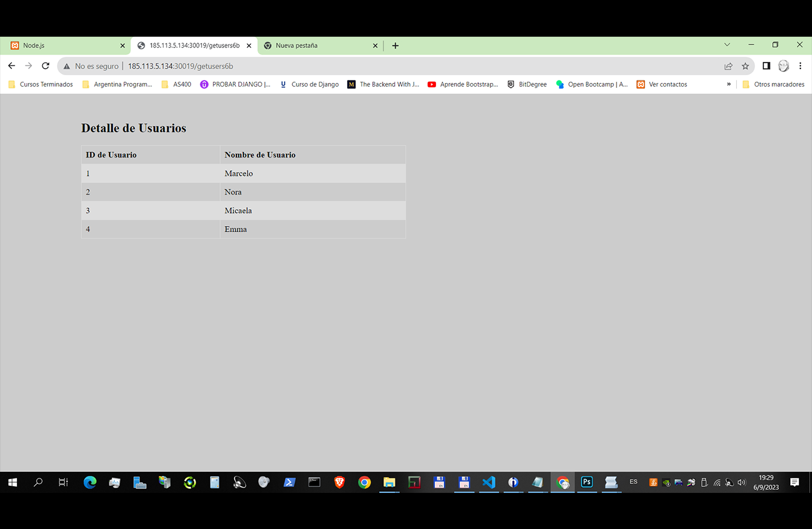Open Visual Studio Code from the taskbar
The width and height of the screenshot is (812, 529).
click(x=488, y=482)
